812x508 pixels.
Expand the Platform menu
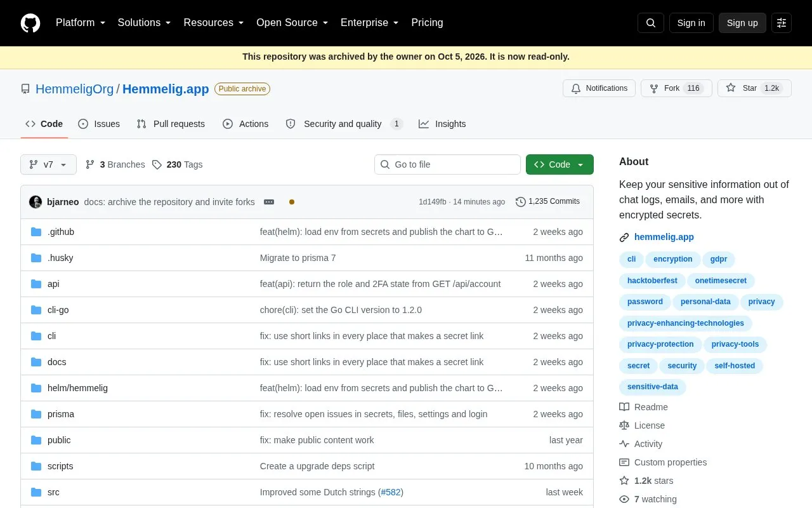point(80,23)
